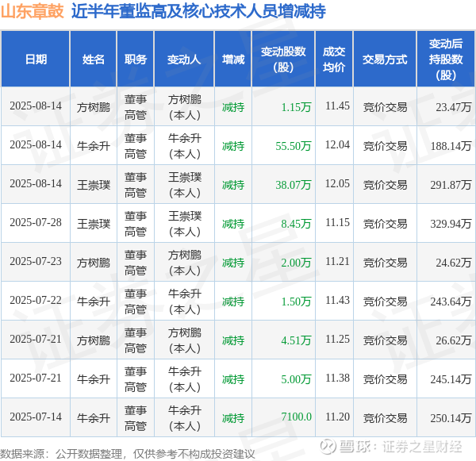Select the 2025-07-14 date cell
The image size is (476, 461).
point(36,417)
